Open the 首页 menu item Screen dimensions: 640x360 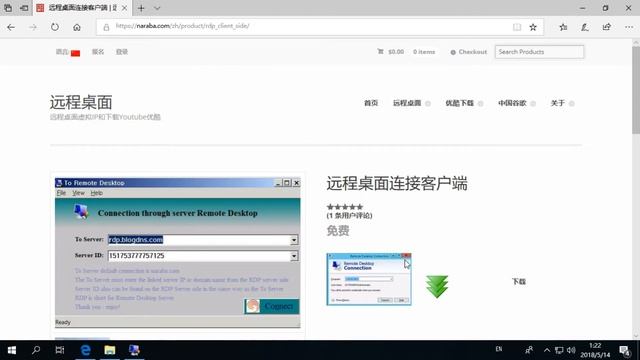[371, 103]
